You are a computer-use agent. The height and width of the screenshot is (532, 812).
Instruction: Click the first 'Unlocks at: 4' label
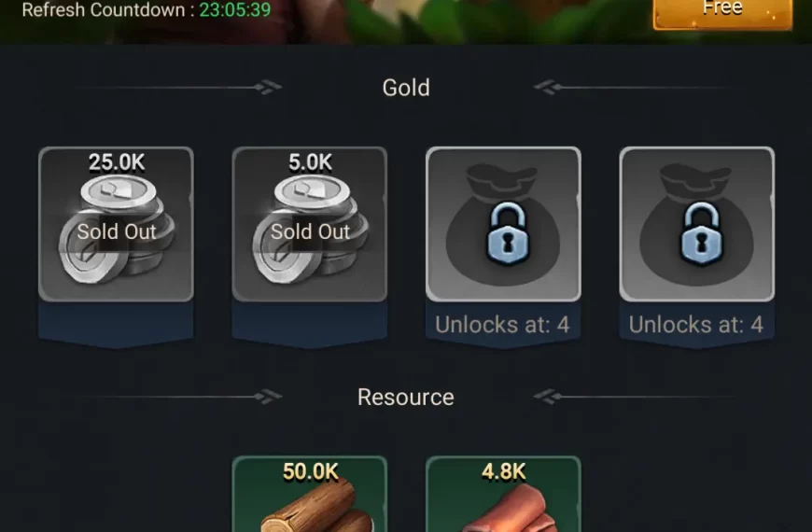click(502, 325)
